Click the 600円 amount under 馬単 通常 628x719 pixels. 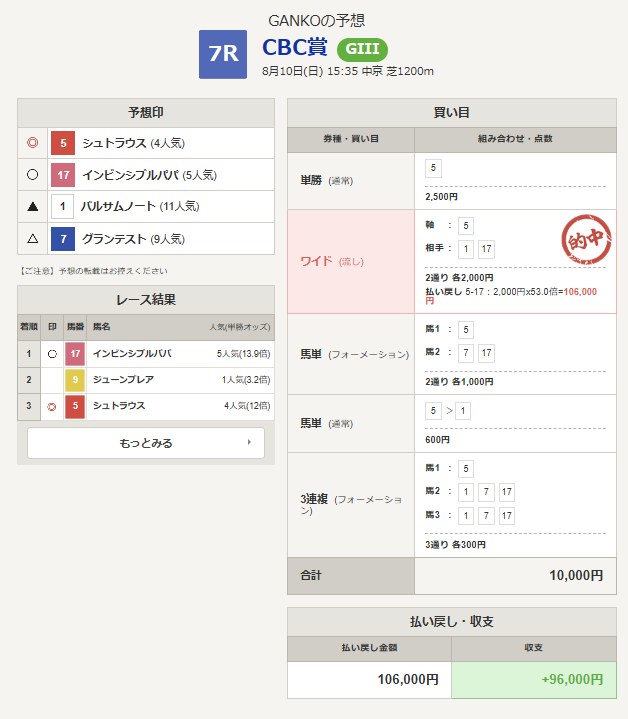(437, 440)
